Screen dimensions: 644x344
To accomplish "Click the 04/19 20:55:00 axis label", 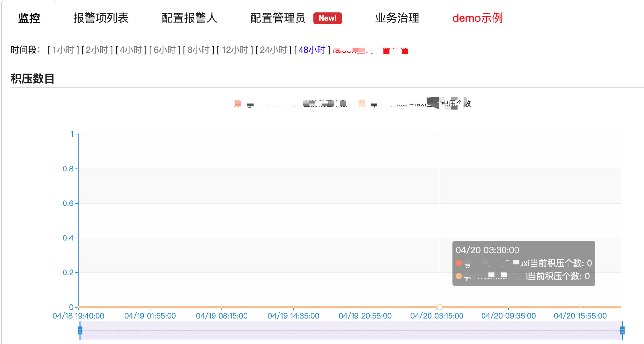I will [365, 316].
